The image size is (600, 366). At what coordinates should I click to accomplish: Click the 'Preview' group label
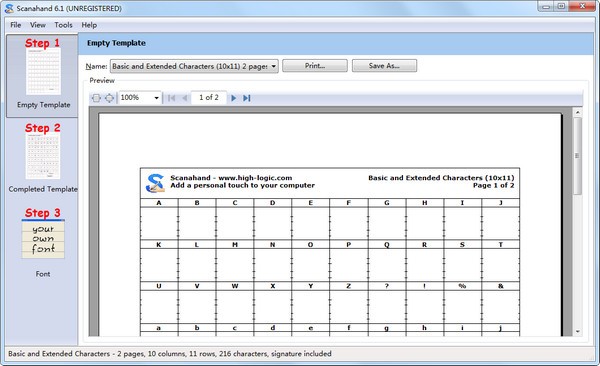102,80
